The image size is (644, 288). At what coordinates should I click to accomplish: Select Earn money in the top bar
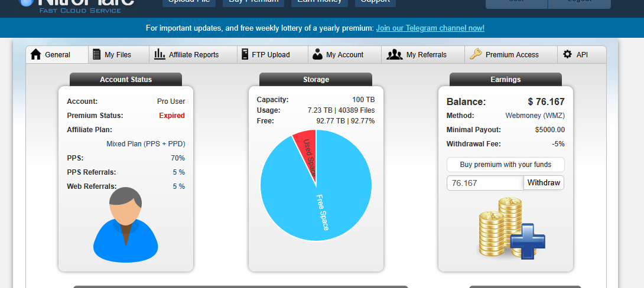pyautogui.click(x=319, y=2)
